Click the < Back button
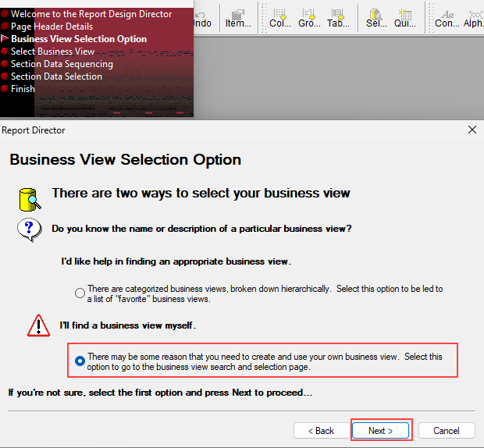The height and width of the screenshot is (448, 484). click(321, 430)
